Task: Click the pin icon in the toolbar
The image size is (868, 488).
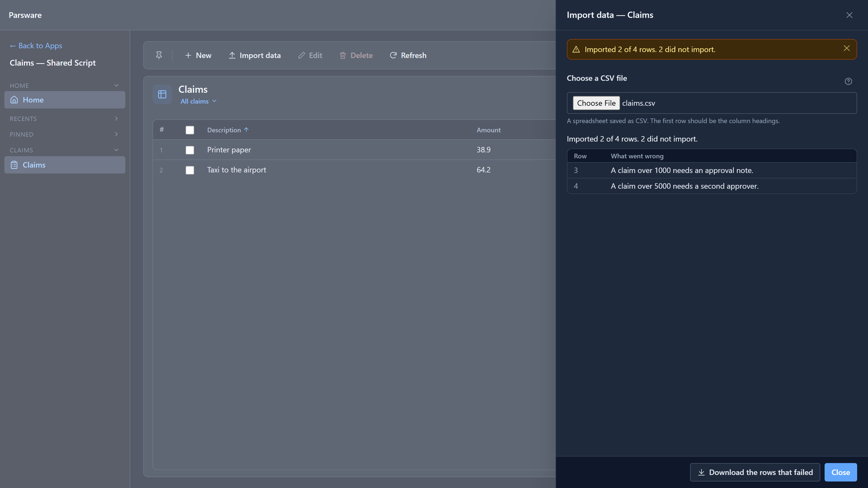Action: click(x=159, y=55)
